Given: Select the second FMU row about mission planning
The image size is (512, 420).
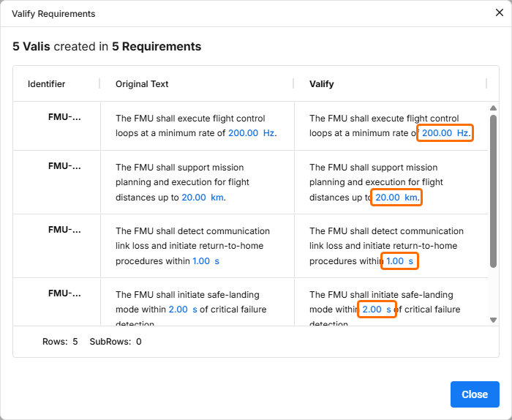Looking at the screenshot, I should [x=64, y=166].
